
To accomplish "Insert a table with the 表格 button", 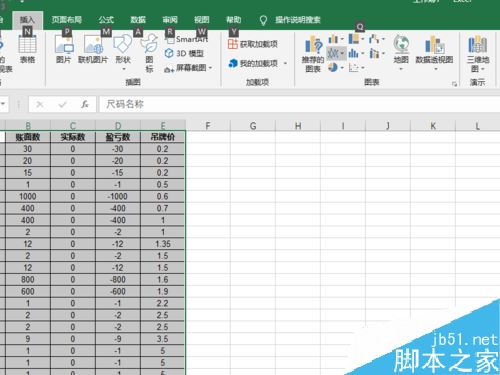I will tap(27, 50).
